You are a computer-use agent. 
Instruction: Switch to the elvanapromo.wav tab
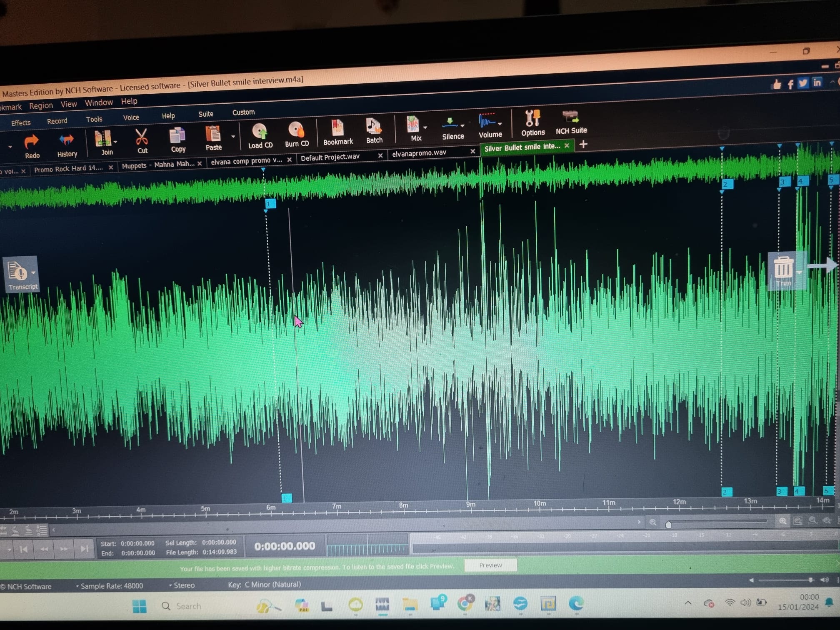tap(419, 153)
